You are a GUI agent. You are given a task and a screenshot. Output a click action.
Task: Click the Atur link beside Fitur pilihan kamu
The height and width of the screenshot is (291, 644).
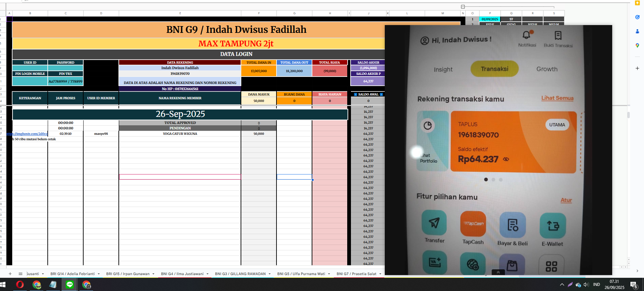coord(566,200)
